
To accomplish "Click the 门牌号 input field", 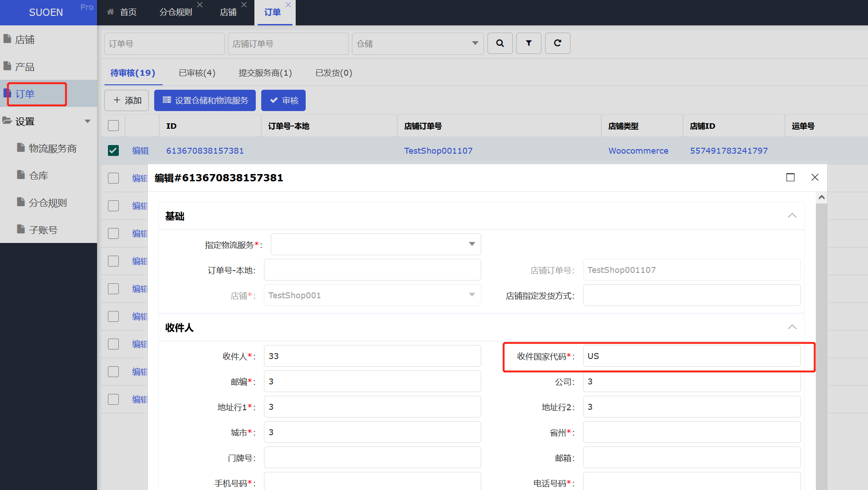I will pos(372,457).
